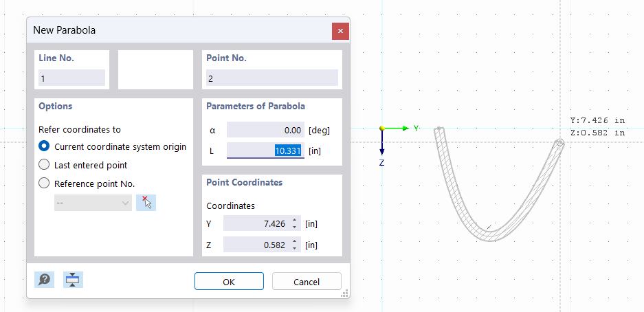Click the Cancel button
This screenshot has width=644, height=312.
(x=307, y=281)
